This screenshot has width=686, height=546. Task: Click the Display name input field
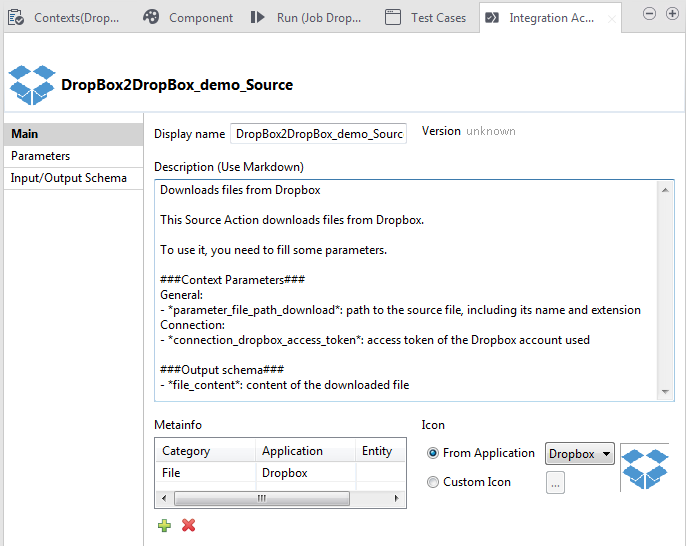[318, 134]
